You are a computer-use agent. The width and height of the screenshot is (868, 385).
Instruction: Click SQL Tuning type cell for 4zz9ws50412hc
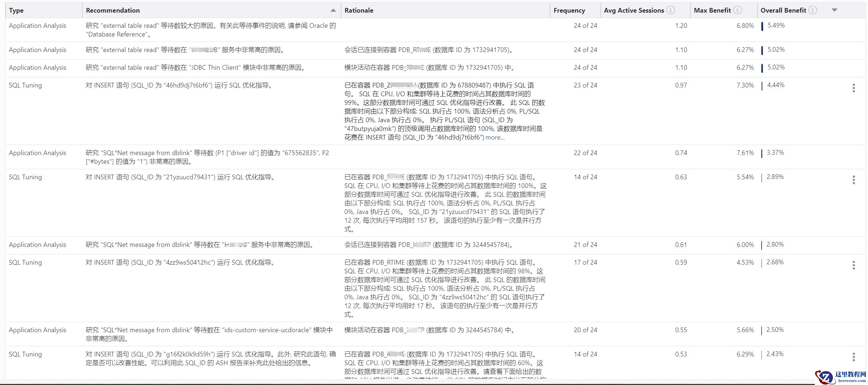25,262
